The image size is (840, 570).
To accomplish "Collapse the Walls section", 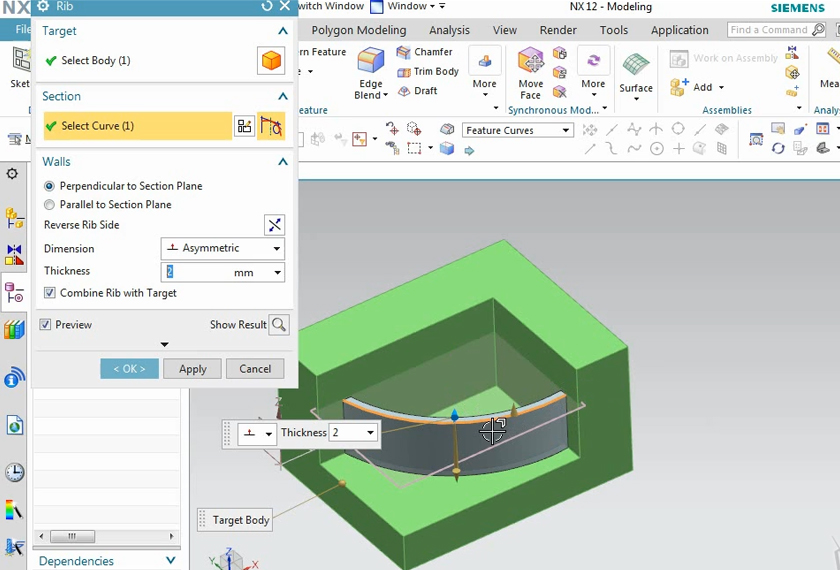I will 283,162.
